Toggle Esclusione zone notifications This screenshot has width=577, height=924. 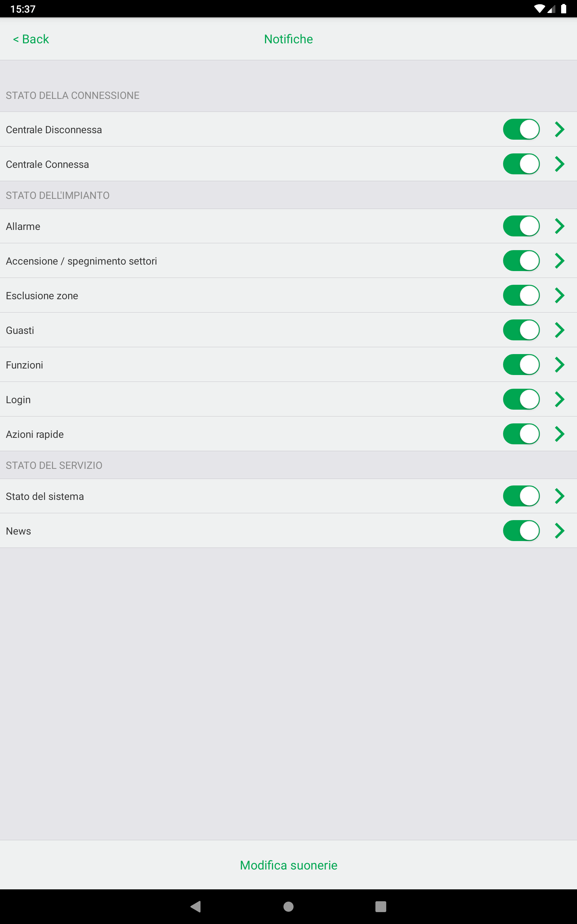pyautogui.click(x=521, y=296)
